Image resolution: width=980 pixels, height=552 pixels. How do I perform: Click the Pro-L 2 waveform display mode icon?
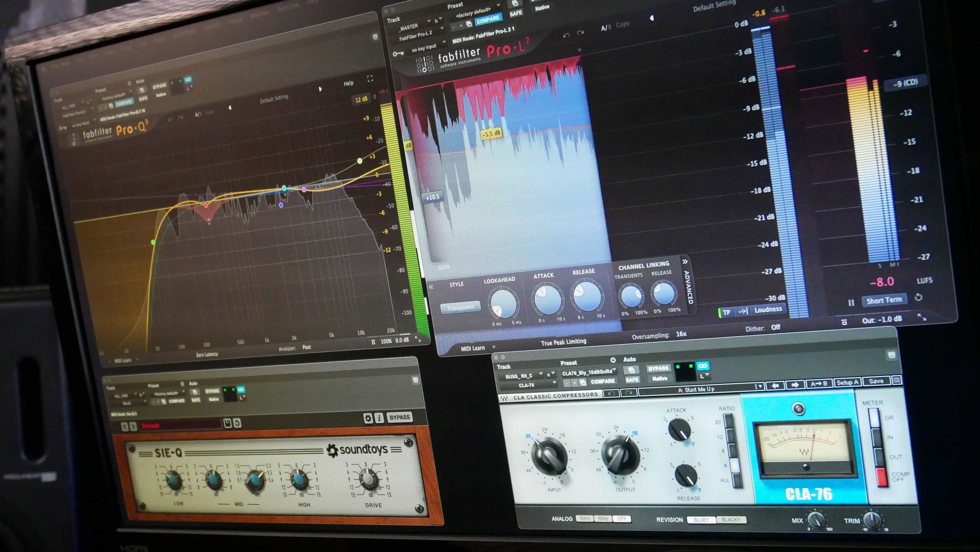(742, 311)
